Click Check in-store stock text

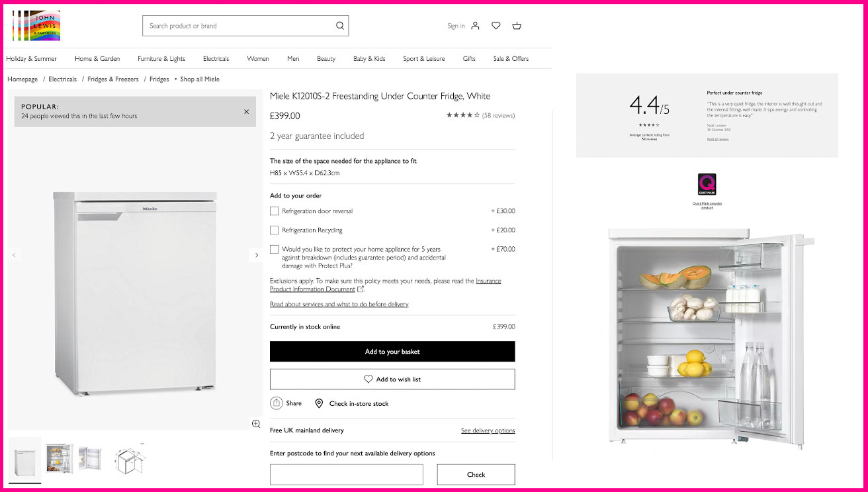(359, 403)
